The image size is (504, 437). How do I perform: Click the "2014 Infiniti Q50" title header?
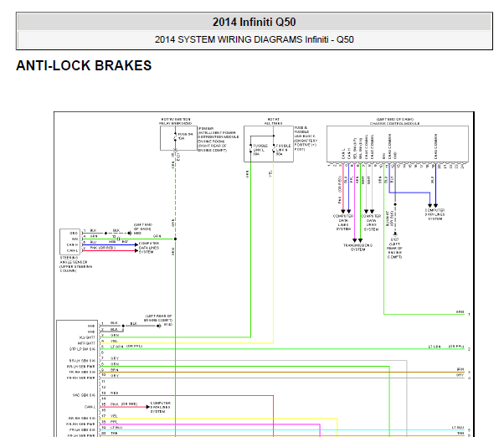click(254, 22)
